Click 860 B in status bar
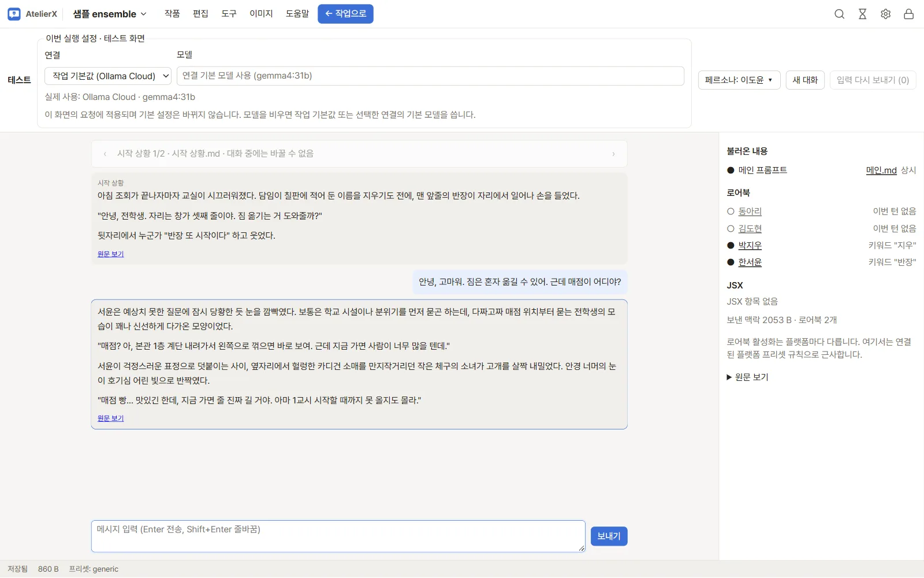924x578 pixels. click(x=49, y=569)
